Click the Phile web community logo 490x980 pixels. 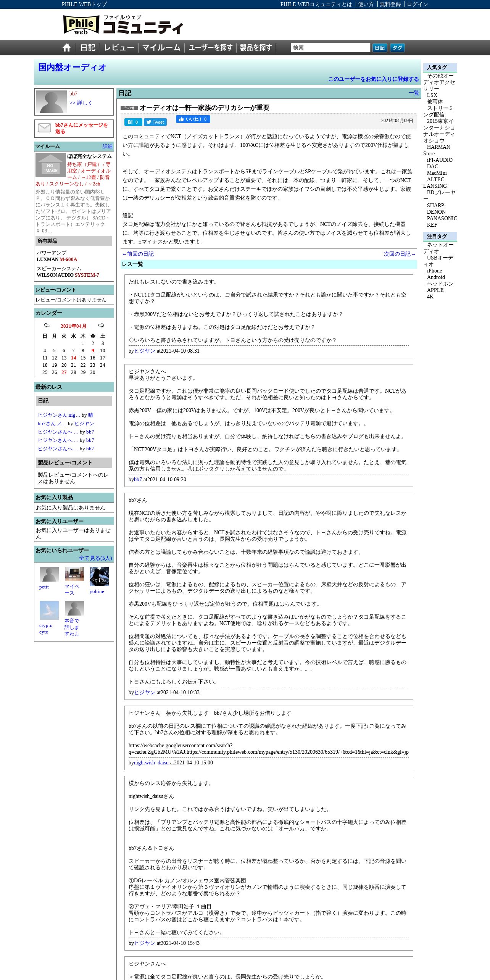coord(123,25)
